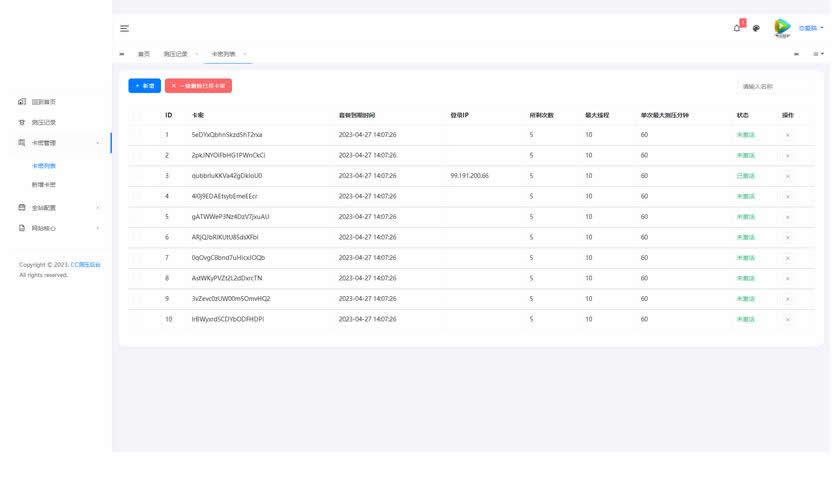Open the theme palette icon
This screenshot has height=488, width=835.
(x=756, y=28)
